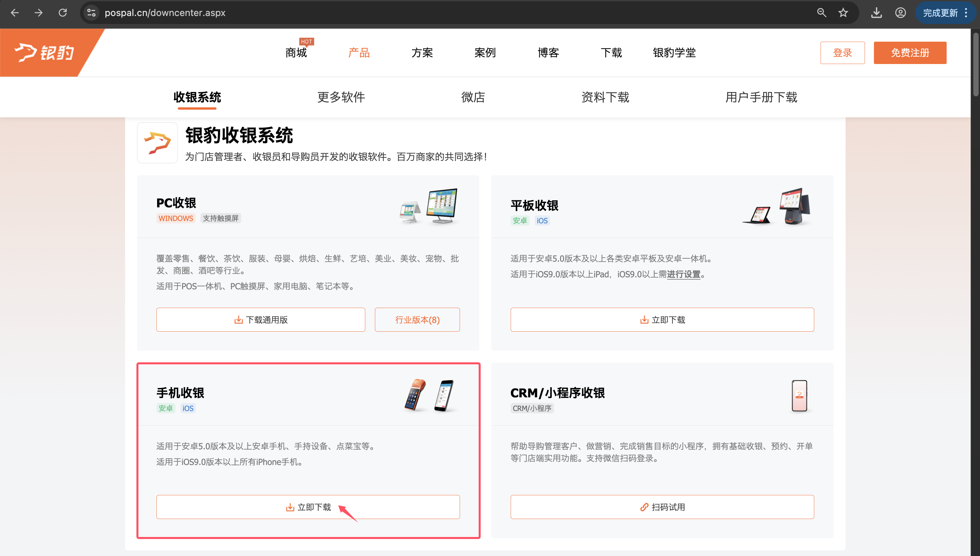
Task: Click 立即下载 in the 手机收银 card
Action: click(308, 507)
